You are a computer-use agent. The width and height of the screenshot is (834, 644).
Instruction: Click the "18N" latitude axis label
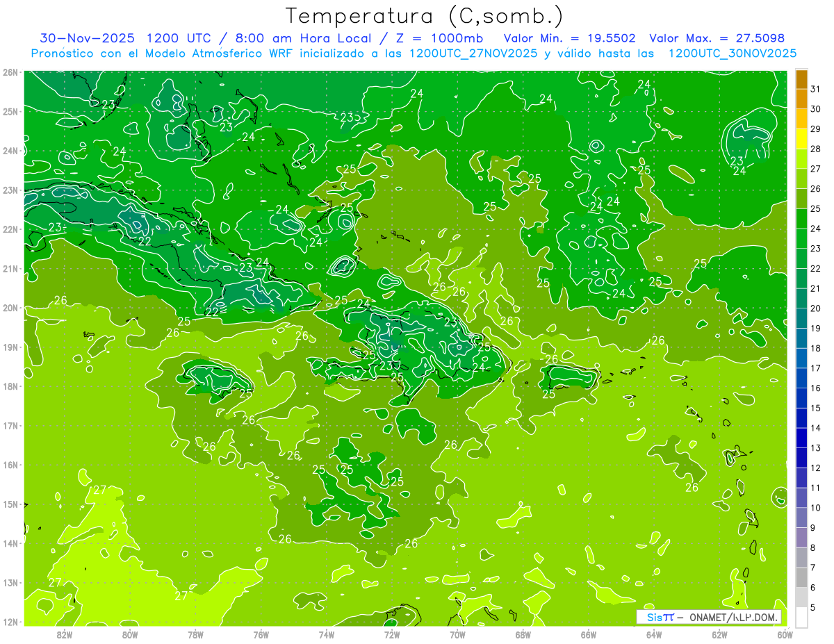(10, 386)
